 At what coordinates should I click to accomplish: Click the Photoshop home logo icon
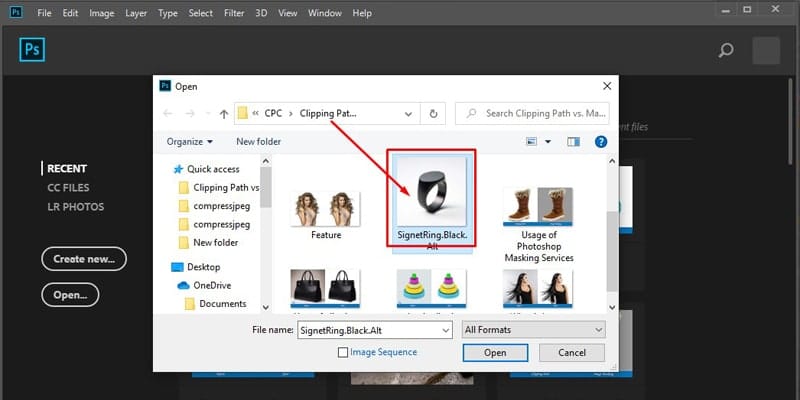tap(32, 49)
